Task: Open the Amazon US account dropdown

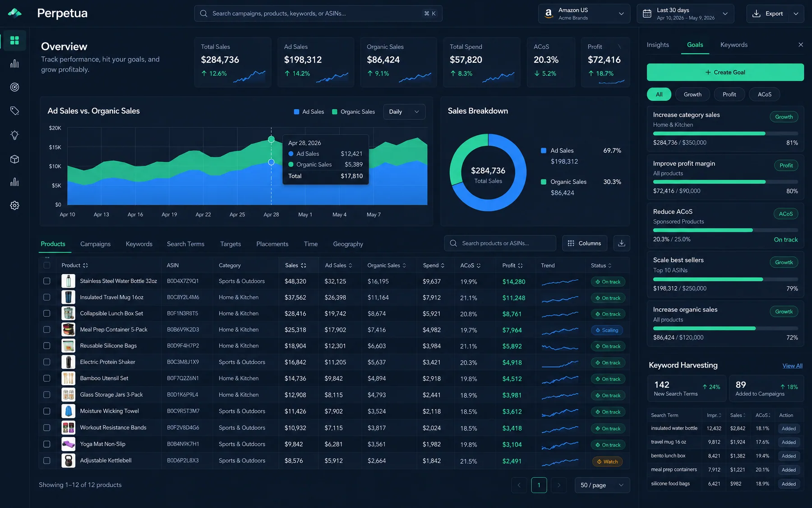Action: click(584, 14)
